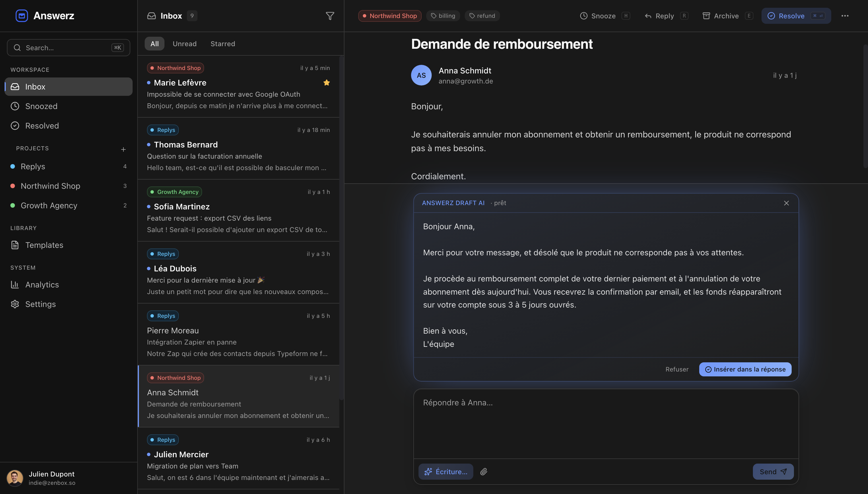Add a new project with plus icon
Screen dimensions: 868x494
[x=123, y=149]
